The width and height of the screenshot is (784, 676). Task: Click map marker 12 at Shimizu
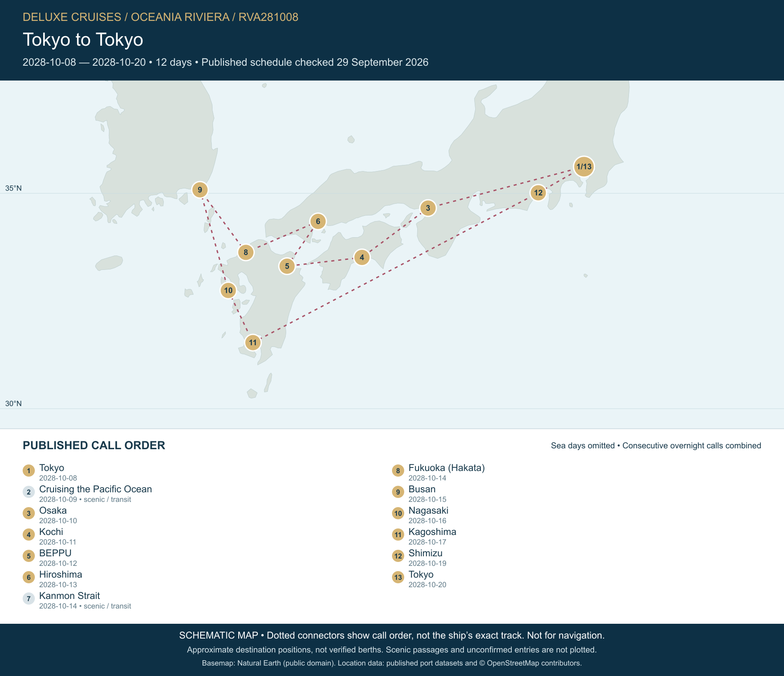(538, 193)
